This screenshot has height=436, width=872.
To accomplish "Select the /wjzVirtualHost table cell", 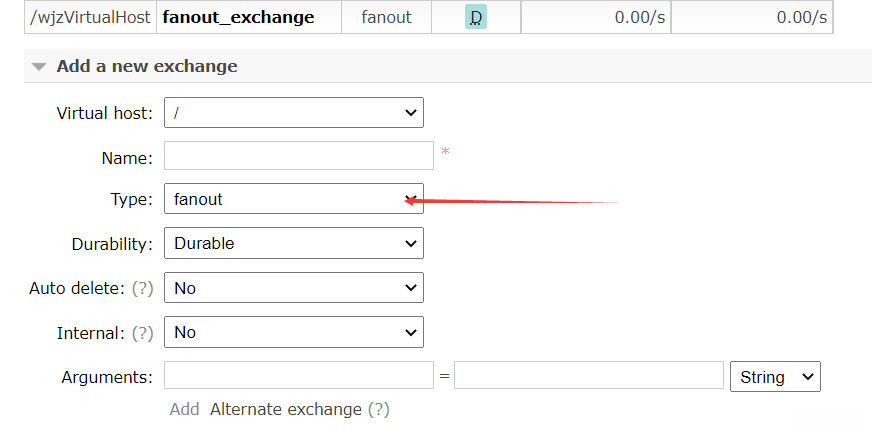I will [90, 17].
